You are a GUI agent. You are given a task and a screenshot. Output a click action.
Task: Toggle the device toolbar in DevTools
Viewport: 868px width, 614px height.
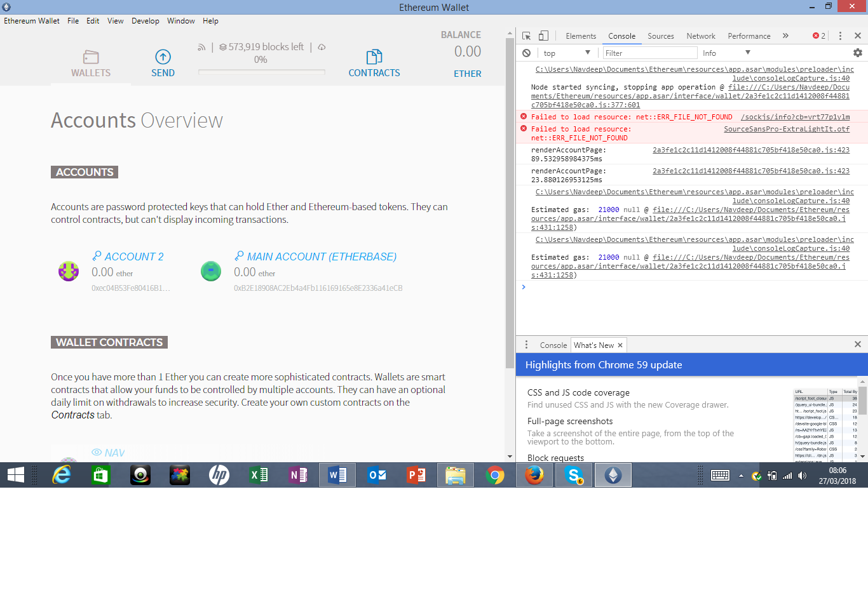click(542, 36)
